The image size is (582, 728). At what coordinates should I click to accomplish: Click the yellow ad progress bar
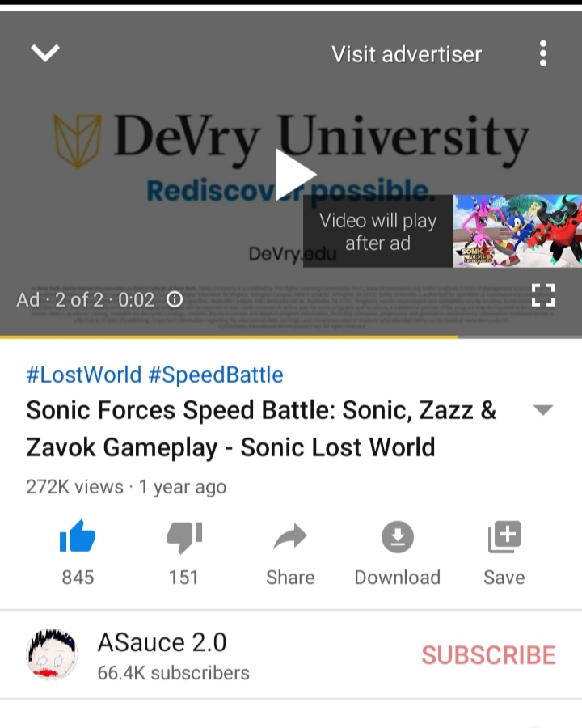(229, 337)
